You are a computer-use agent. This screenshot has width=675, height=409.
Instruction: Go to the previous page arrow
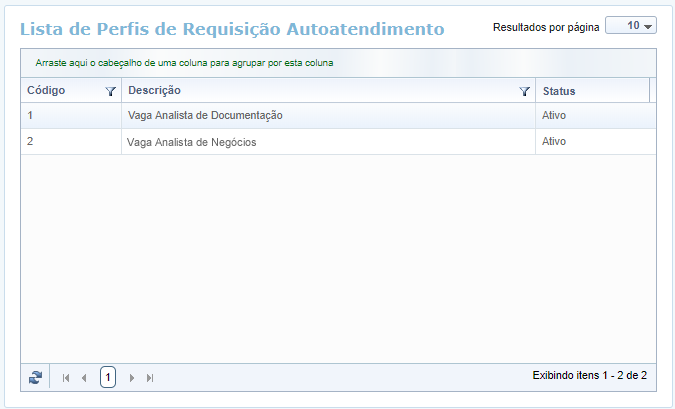click(84, 378)
